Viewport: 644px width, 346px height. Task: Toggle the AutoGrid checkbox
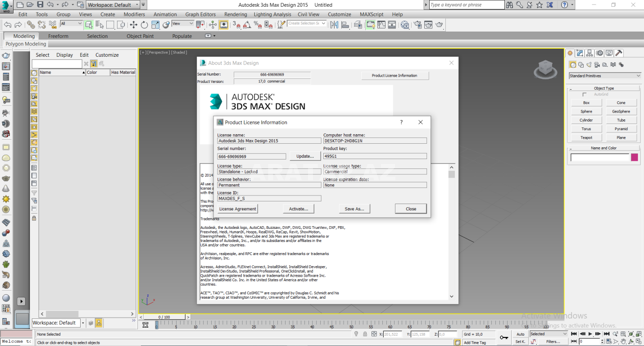click(585, 95)
